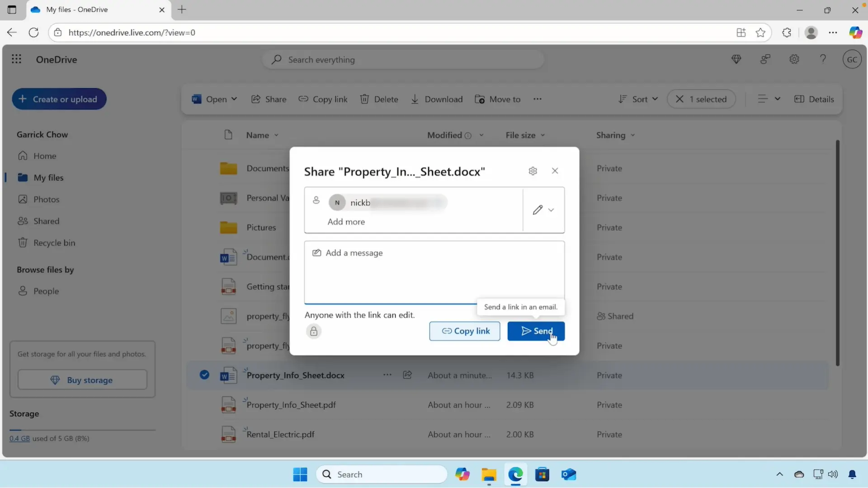Open the Copilot icon in browser
Viewport: 868px width, 488px height.
tap(855, 33)
